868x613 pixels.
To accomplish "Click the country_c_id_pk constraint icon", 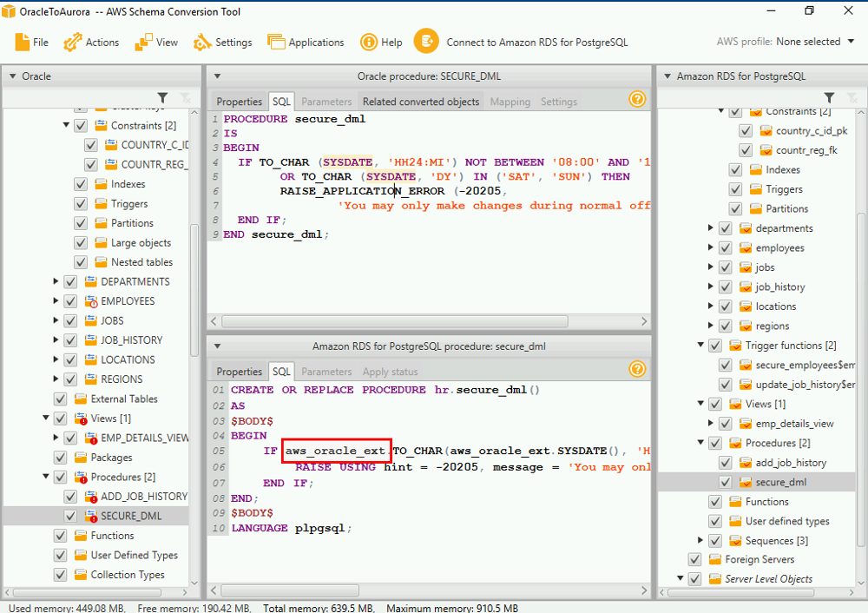I will tap(766, 131).
